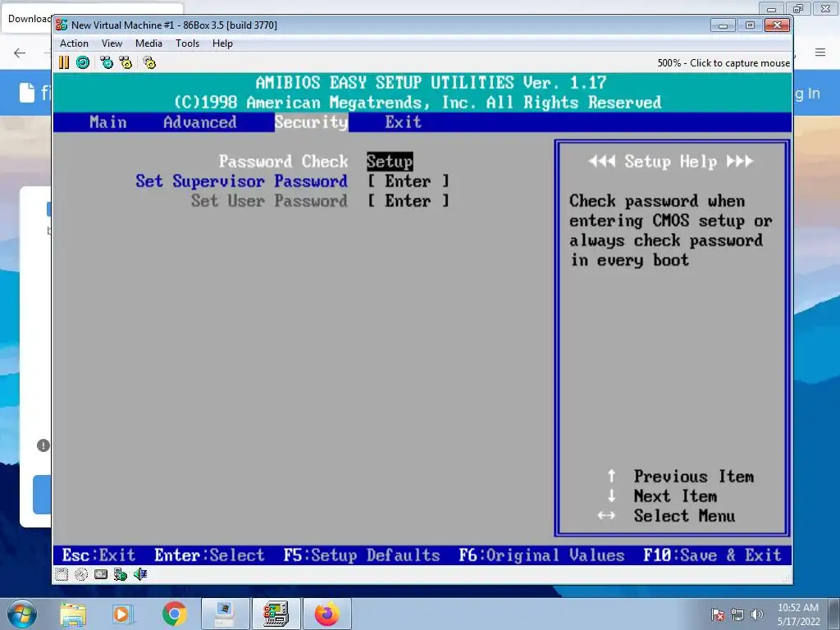Click the 'Previous Item' help hint
Image resolution: width=840 pixels, height=630 pixels.
point(694,477)
